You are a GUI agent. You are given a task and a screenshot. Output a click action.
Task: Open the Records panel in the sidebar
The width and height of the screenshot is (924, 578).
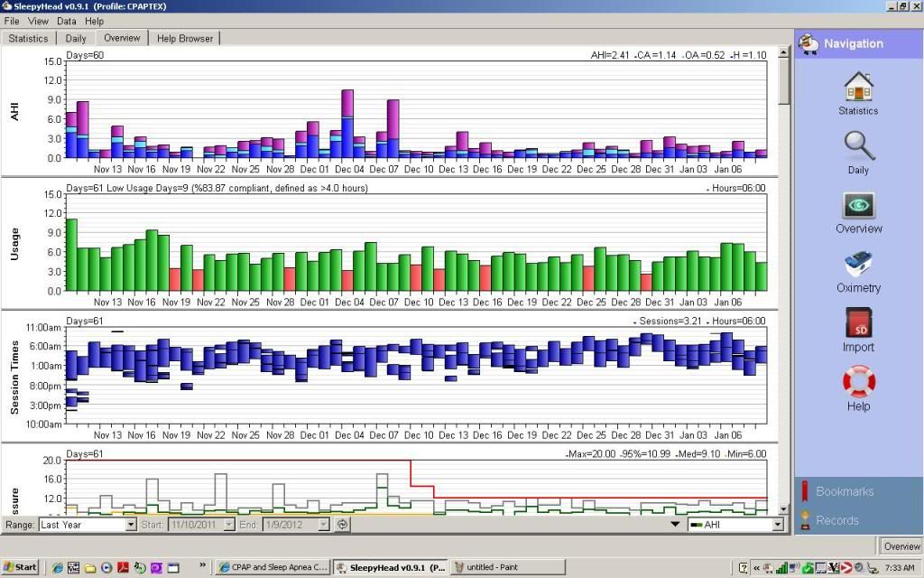point(836,520)
